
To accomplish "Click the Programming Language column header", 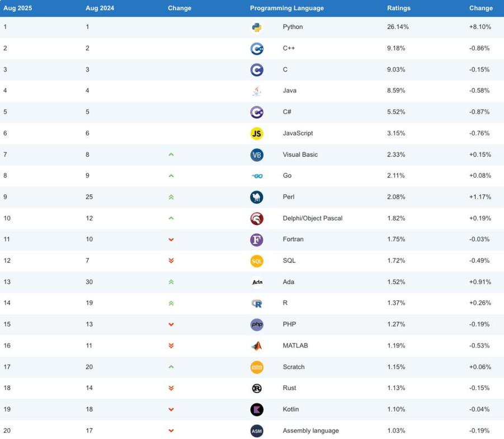I will [x=287, y=8].
